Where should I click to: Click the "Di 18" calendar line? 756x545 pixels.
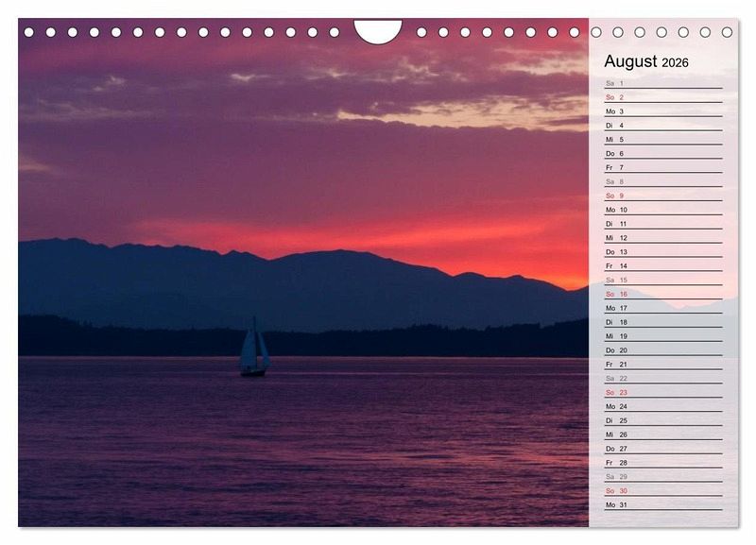(663, 322)
